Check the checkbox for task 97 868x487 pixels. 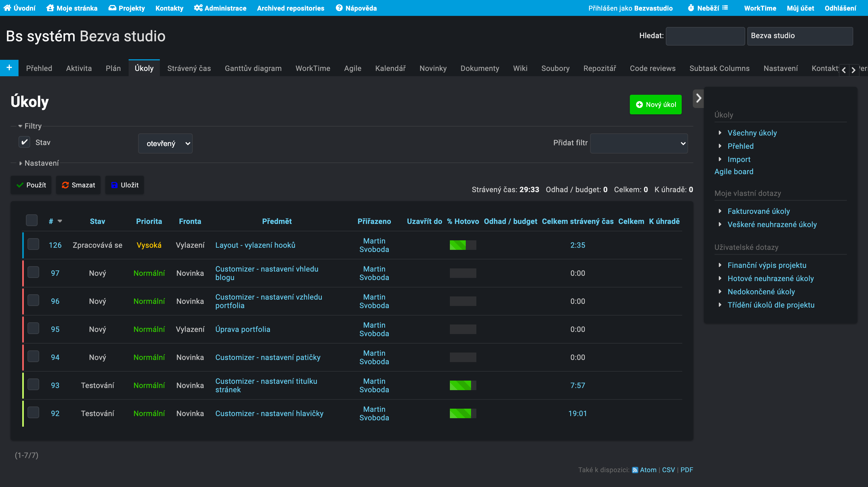(x=33, y=272)
